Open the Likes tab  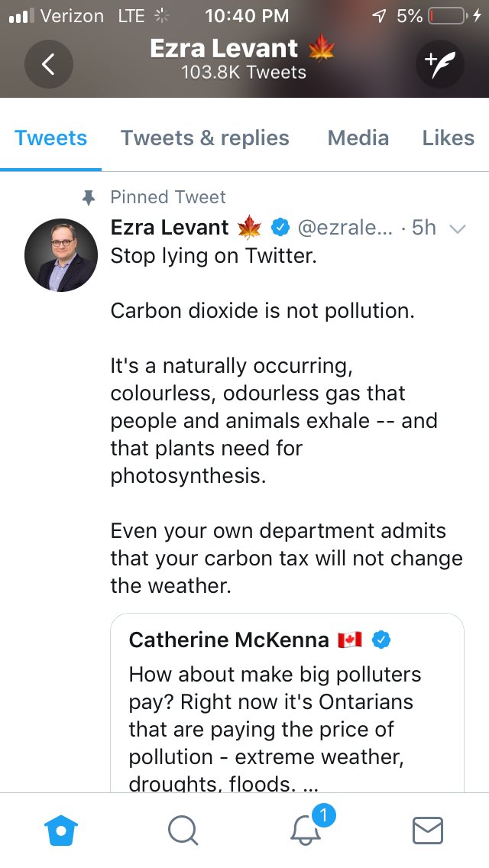point(448,138)
